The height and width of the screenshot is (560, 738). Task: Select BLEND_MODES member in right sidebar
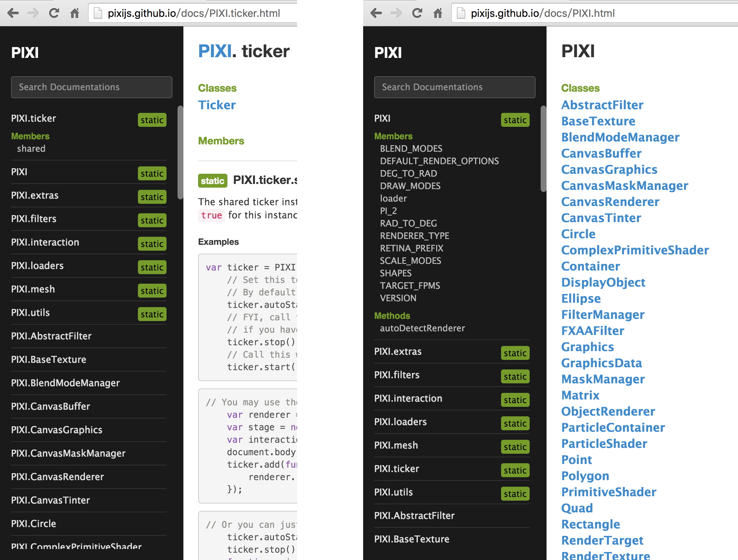click(x=411, y=149)
